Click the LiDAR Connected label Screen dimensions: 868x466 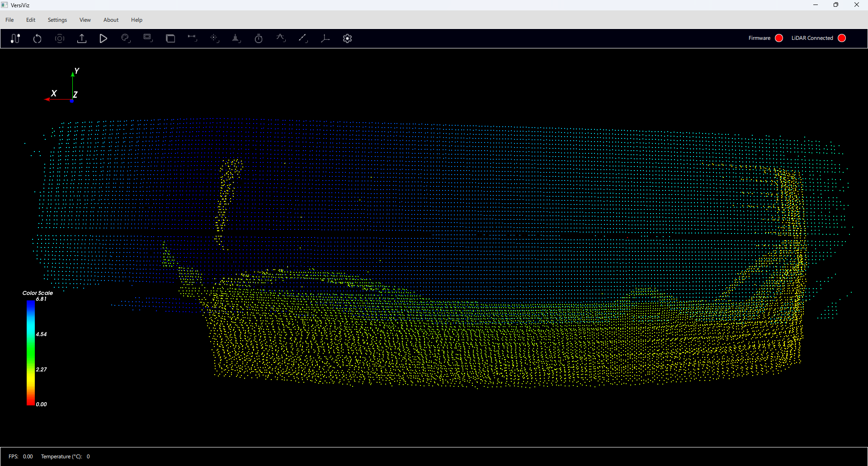[812, 38]
